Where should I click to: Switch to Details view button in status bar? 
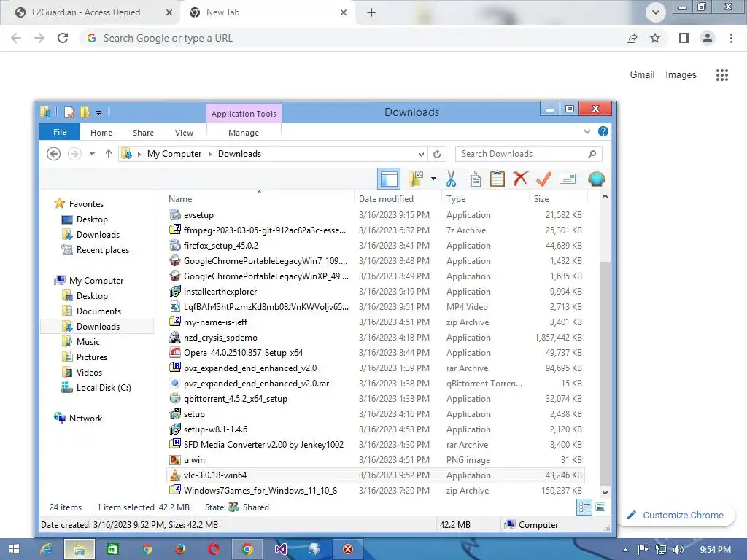pyautogui.click(x=584, y=507)
